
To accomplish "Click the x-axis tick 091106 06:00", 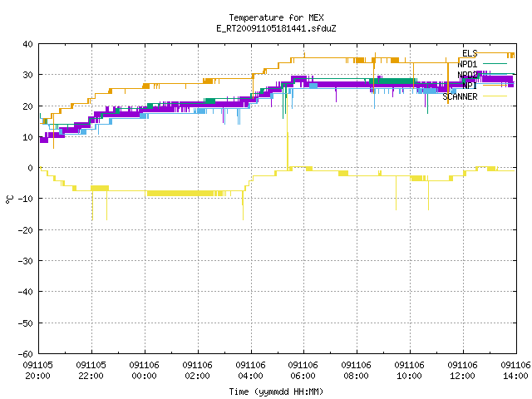I will 303,371.
